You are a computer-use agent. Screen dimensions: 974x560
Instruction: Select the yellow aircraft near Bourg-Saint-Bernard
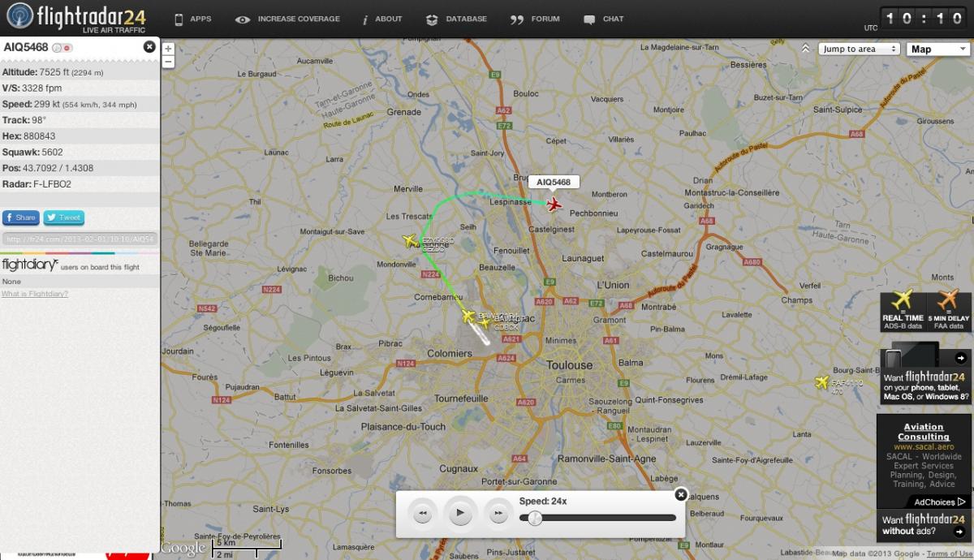(821, 382)
